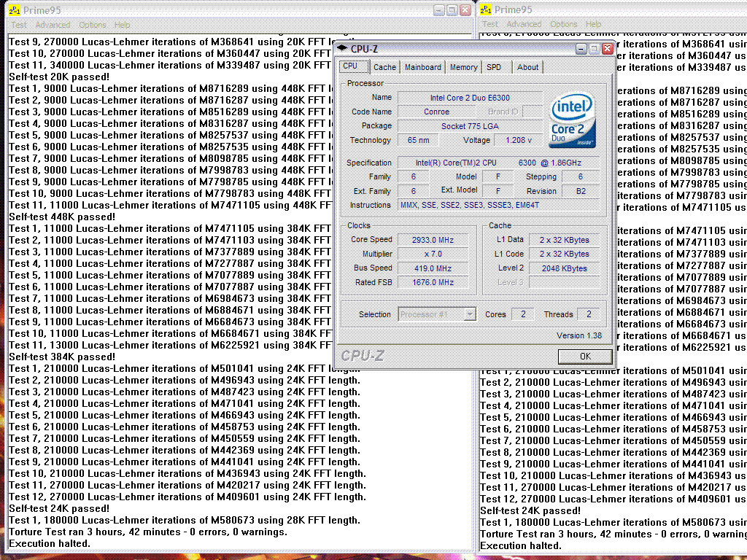Screen dimensions: 747x560
Task: Click the Test 3 M7377889 384K line in left window
Action: pyautogui.click(x=170, y=252)
